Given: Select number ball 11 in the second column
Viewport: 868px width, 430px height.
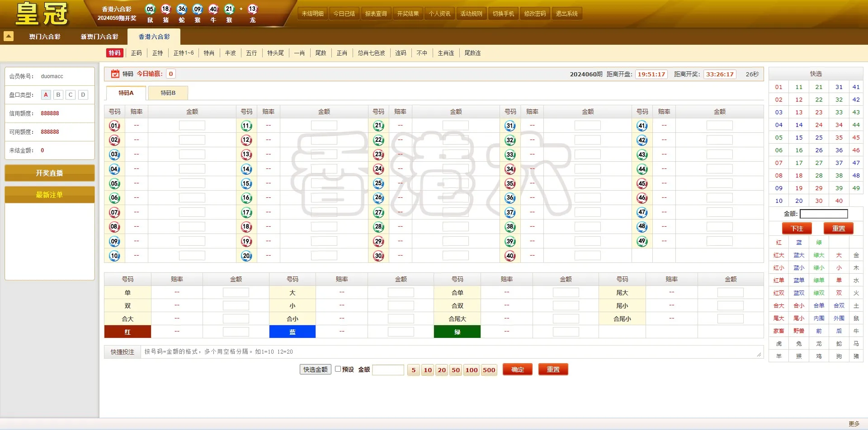Looking at the screenshot, I should [246, 126].
